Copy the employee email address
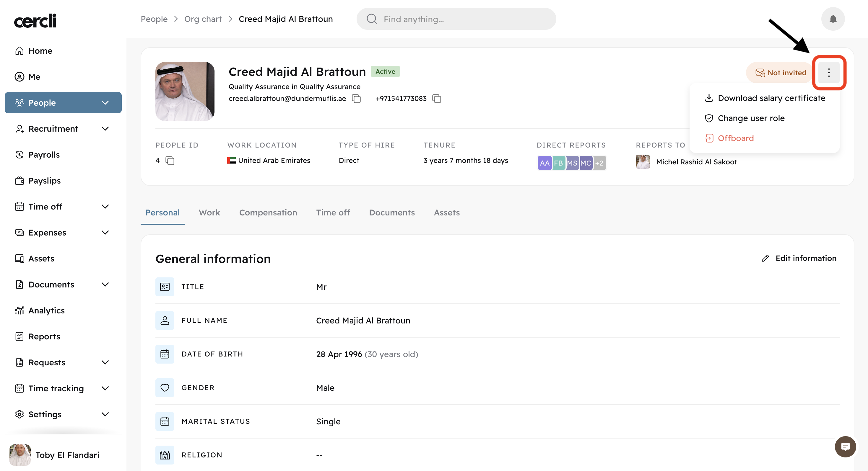The width and height of the screenshot is (868, 471). [x=356, y=99]
